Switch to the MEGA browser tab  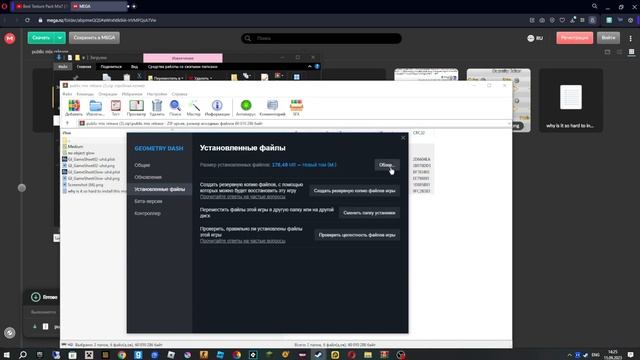click(x=99, y=6)
